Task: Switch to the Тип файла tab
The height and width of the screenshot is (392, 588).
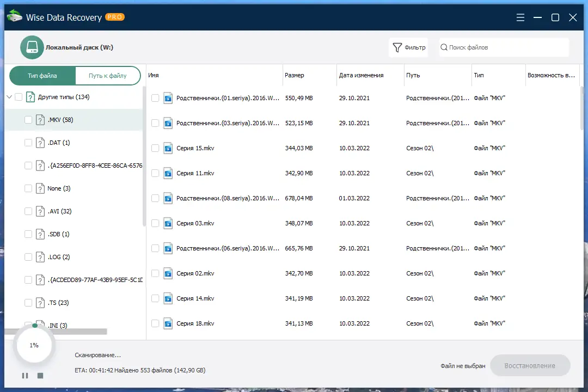Action: point(42,76)
